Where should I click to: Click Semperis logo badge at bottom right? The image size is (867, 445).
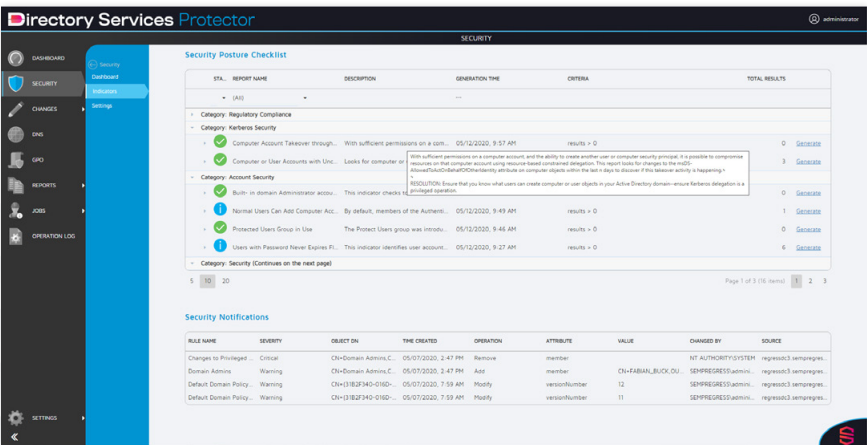pos(846,433)
